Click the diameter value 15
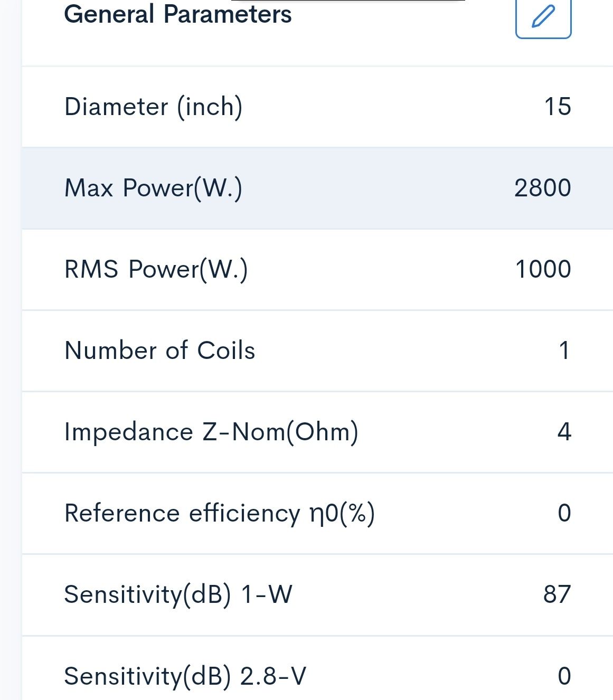 (x=558, y=107)
